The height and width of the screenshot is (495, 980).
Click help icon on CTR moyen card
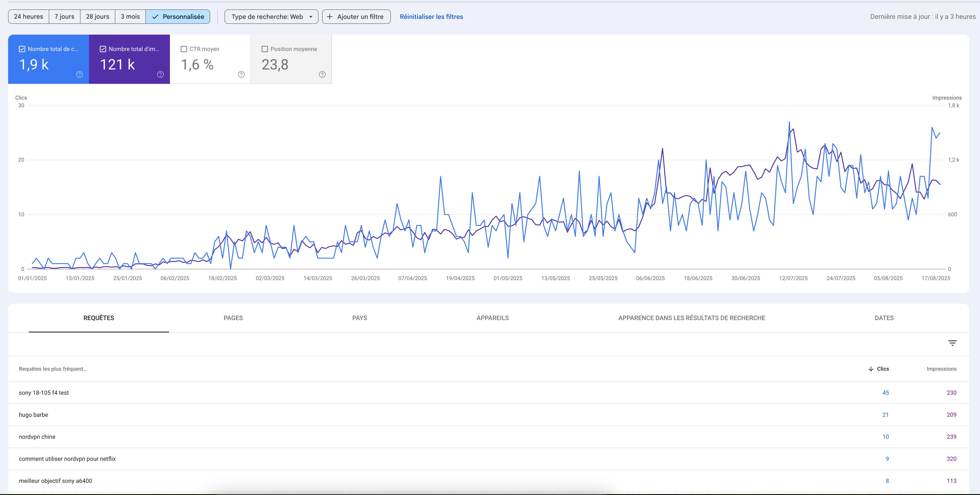point(241,75)
